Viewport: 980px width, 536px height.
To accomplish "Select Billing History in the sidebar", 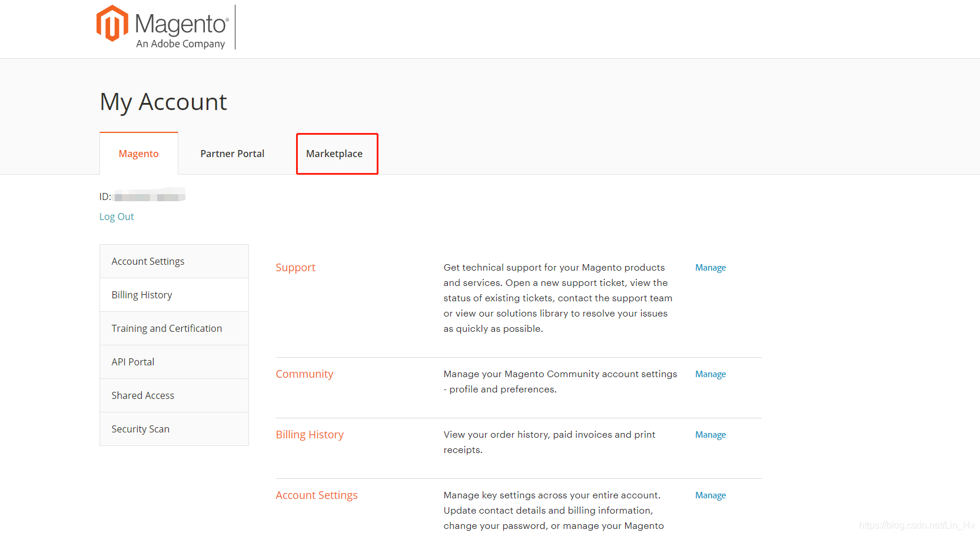I will (x=174, y=295).
